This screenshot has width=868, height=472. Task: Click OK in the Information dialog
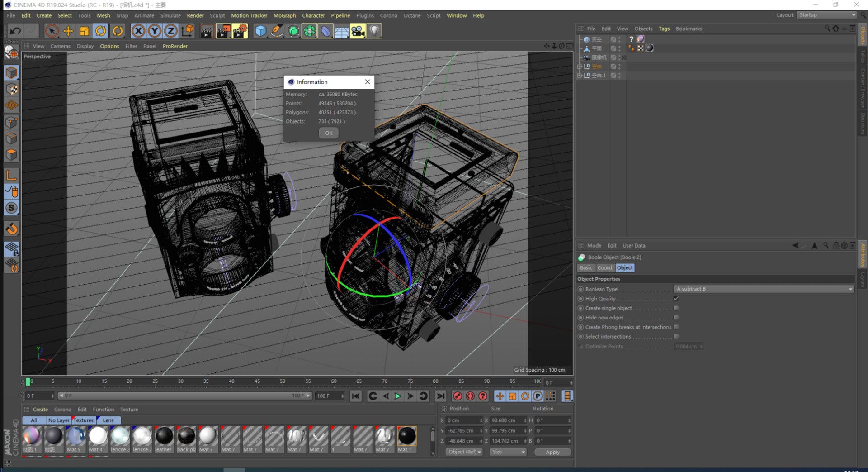(329, 133)
